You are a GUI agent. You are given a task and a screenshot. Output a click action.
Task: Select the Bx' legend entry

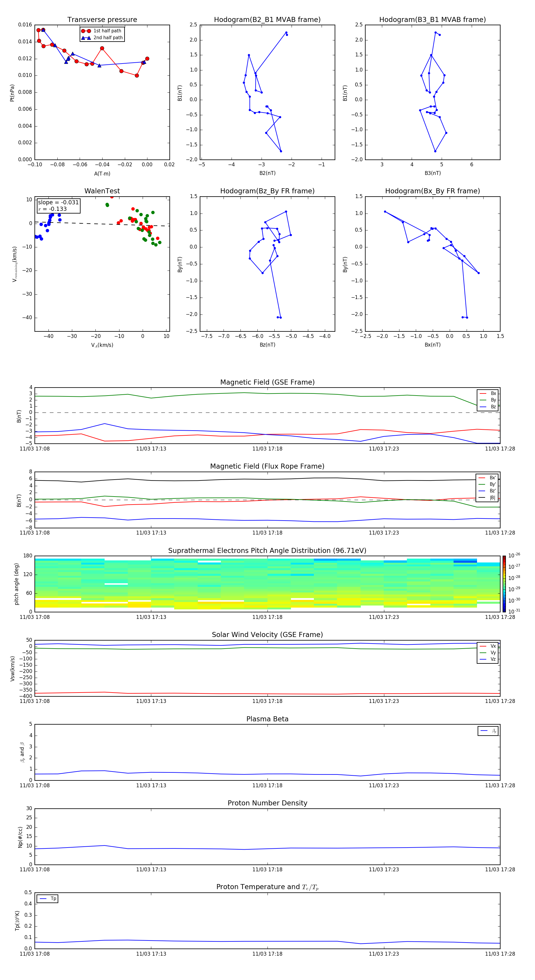[487, 478]
